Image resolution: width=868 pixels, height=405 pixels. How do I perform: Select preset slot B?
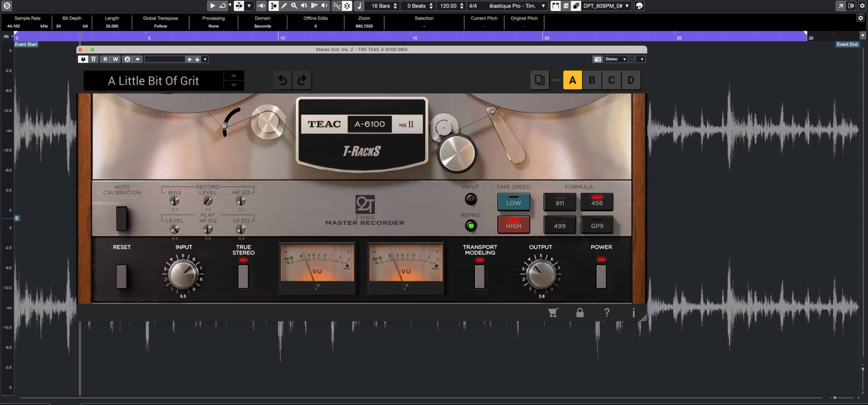[x=592, y=80]
